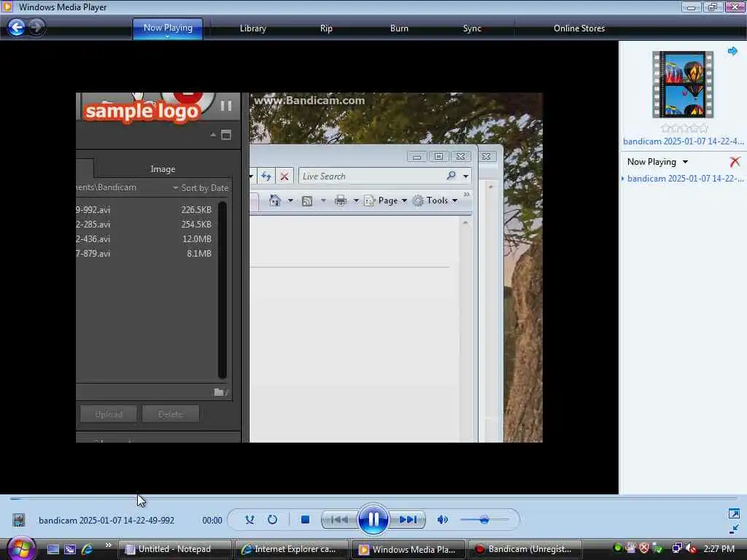Expand the arrow under the Now Playing tab
The image size is (747, 560).
[x=167, y=36]
